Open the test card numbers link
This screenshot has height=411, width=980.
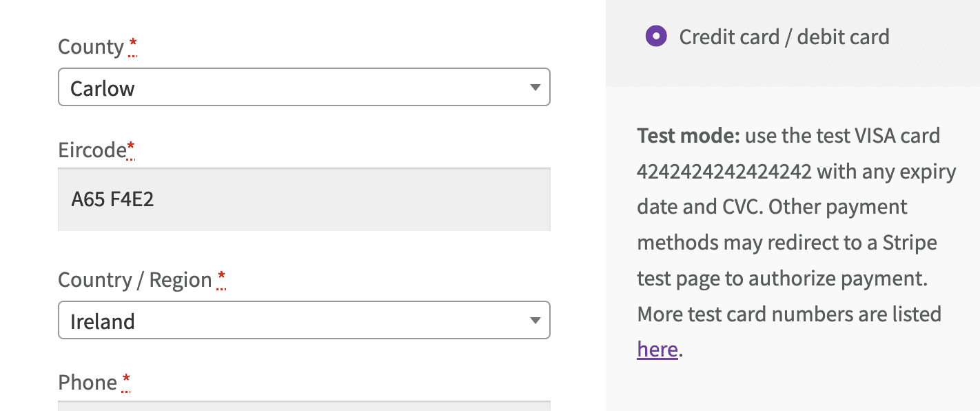point(655,350)
